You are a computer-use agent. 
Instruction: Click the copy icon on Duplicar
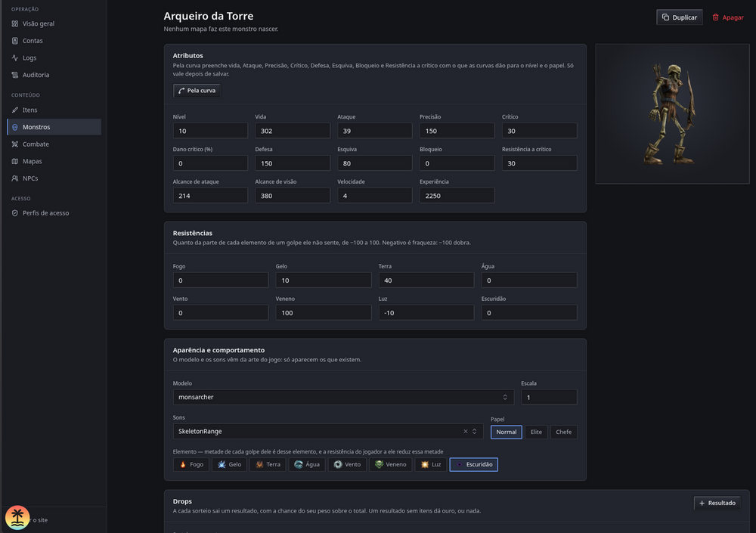point(665,17)
